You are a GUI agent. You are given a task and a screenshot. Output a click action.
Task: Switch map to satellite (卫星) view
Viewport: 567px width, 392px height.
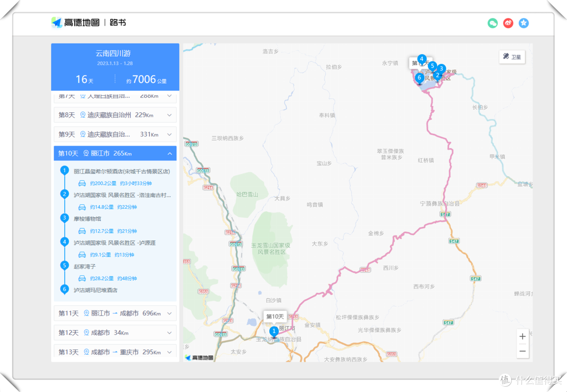512,57
